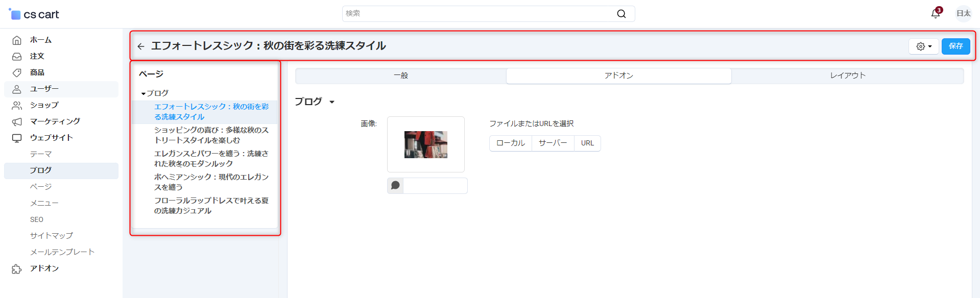Click the Marketing megaphone icon
This screenshot has width=980, height=298.
pos(17,121)
